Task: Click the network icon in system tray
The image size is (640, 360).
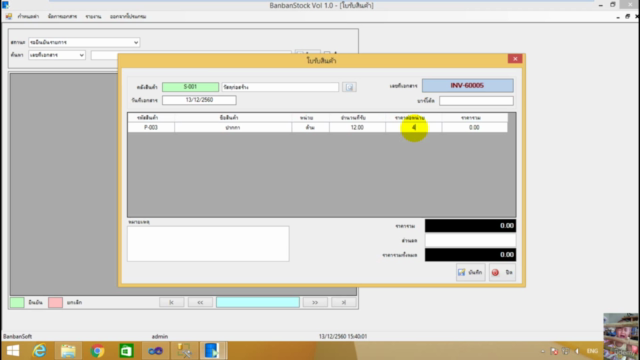Action: tap(565, 351)
